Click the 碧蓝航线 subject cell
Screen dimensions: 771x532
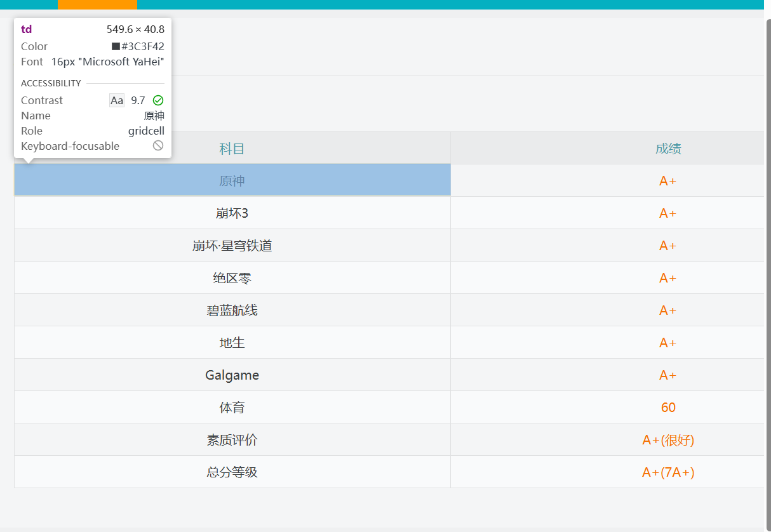pyautogui.click(x=232, y=310)
